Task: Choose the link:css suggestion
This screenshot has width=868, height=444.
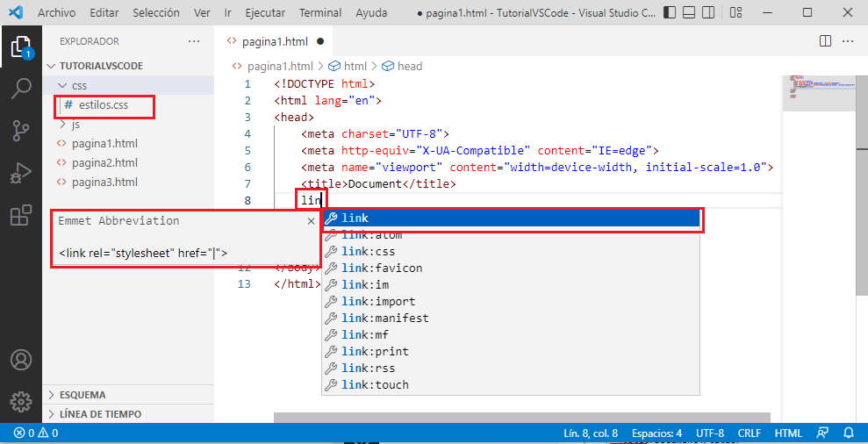Action: coord(511,251)
